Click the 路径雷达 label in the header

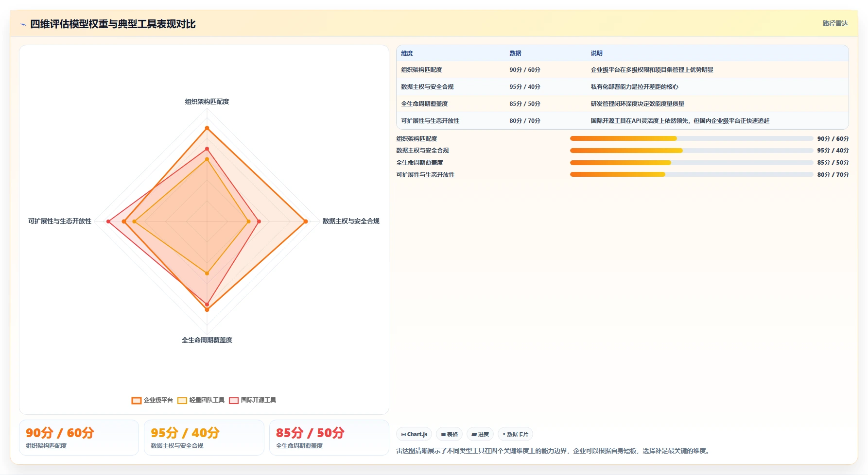pos(835,23)
